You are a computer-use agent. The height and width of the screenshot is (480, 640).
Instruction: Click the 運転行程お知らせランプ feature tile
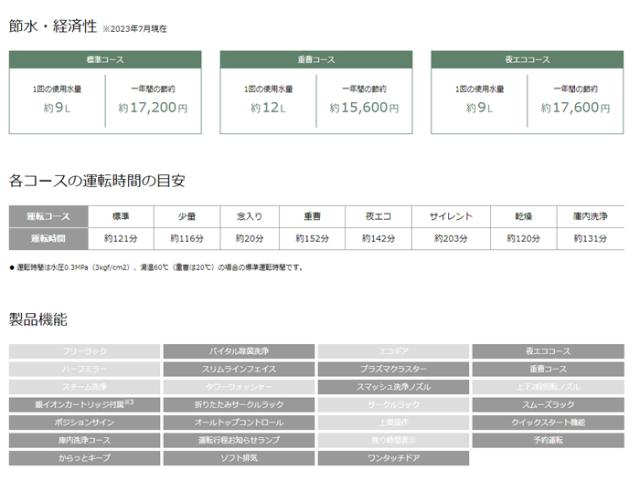click(239, 440)
